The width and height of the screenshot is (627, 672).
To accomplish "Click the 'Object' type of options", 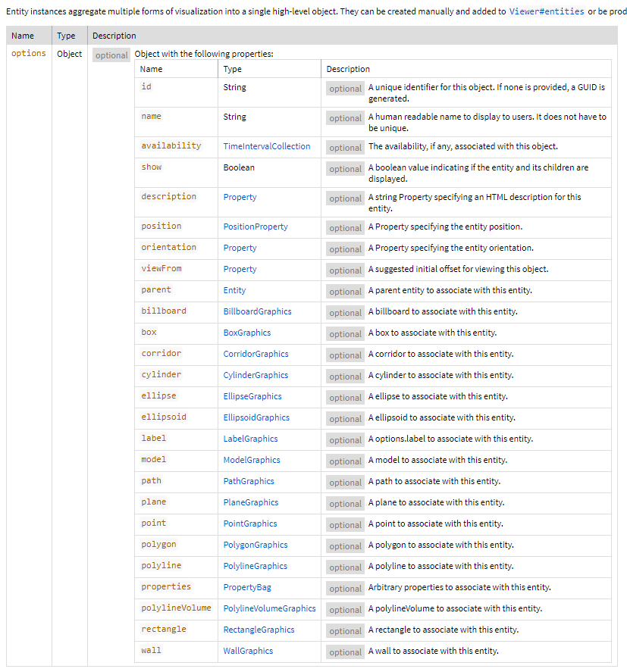I will click(70, 54).
